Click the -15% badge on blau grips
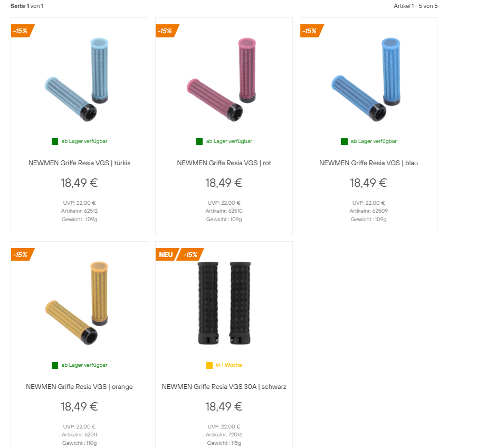The height and width of the screenshot is (448, 477). click(x=311, y=31)
